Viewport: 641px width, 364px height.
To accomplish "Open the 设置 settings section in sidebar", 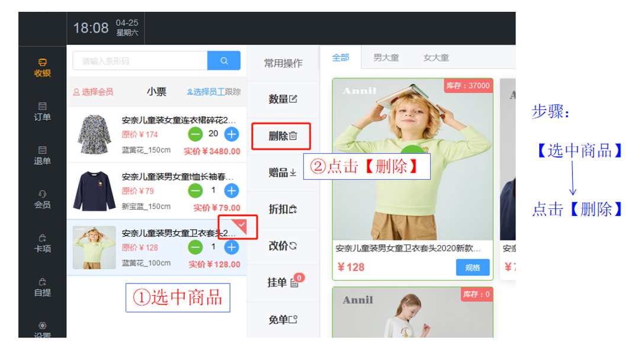I will 42,330.
